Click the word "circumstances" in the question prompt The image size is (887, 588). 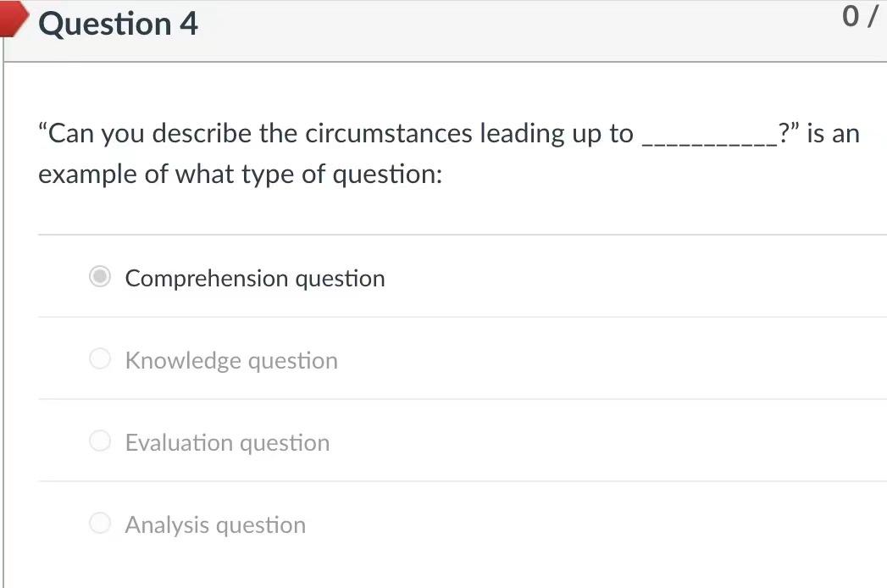pos(389,134)
